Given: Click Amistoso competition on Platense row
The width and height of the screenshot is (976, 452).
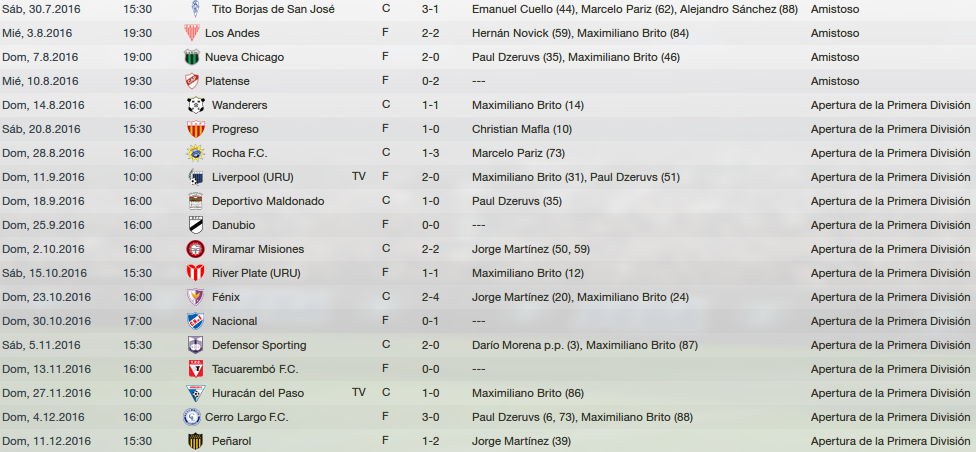Looking at the screenshot, I should 835,82.
